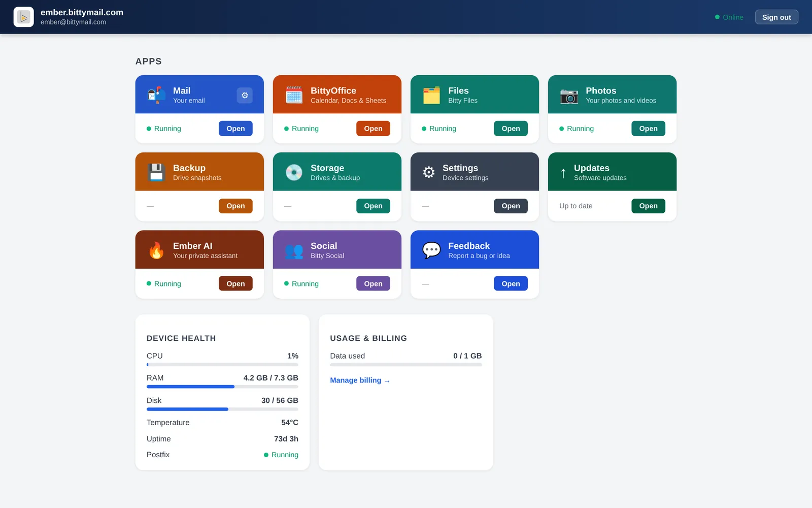Click the CPU usage bar

[222, 365]
